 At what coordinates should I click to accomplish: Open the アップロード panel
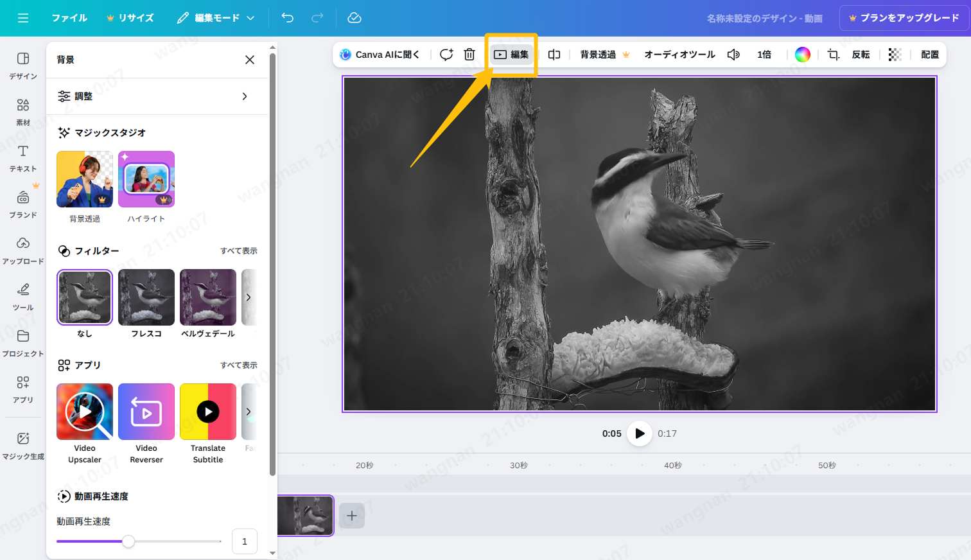point(22,249)
